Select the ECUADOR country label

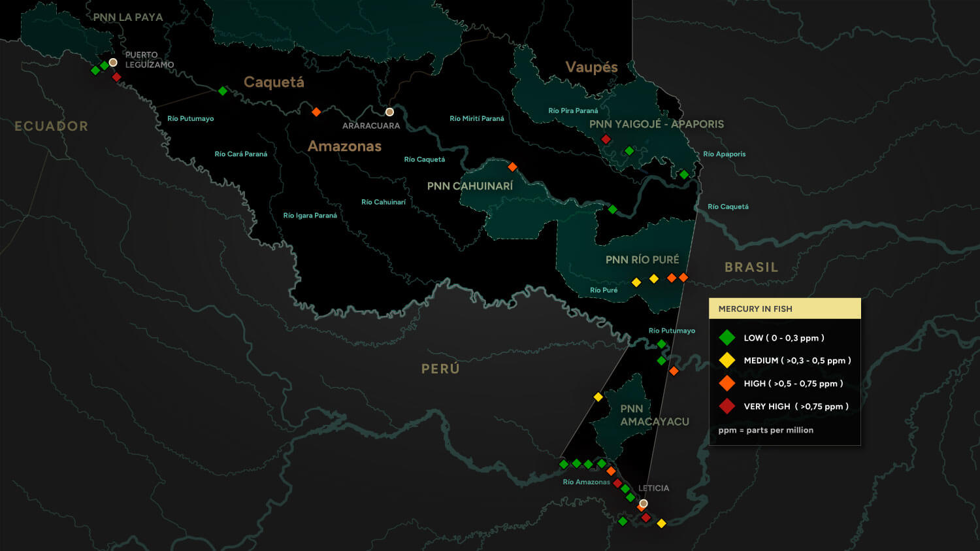51,126
